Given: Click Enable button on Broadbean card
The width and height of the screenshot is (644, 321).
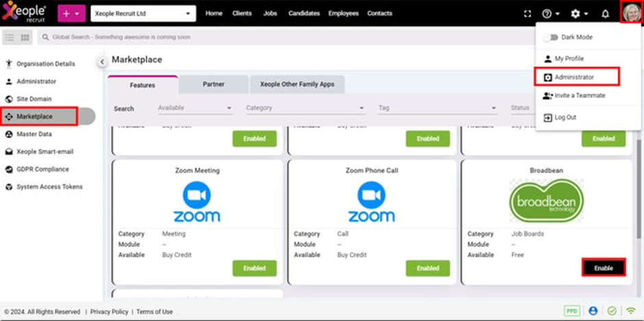Looking at the screenshot, I should point(604,268).
